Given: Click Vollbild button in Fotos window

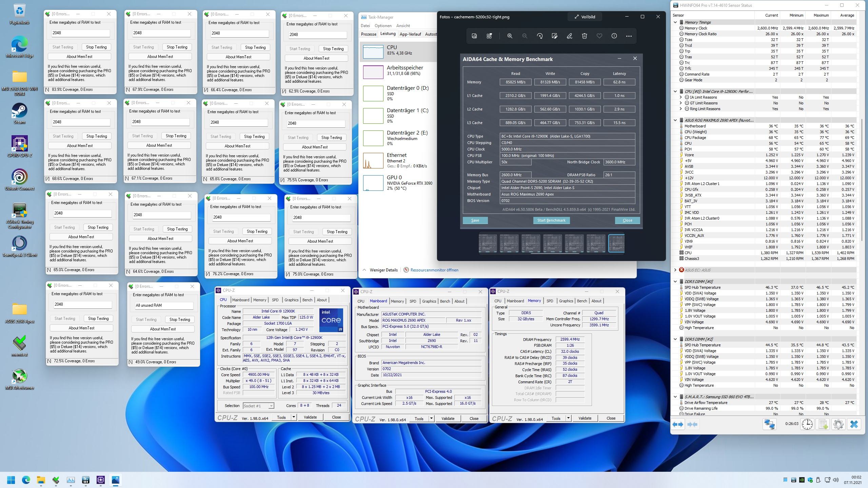Looking at the screenshot, I should (585, 17).
